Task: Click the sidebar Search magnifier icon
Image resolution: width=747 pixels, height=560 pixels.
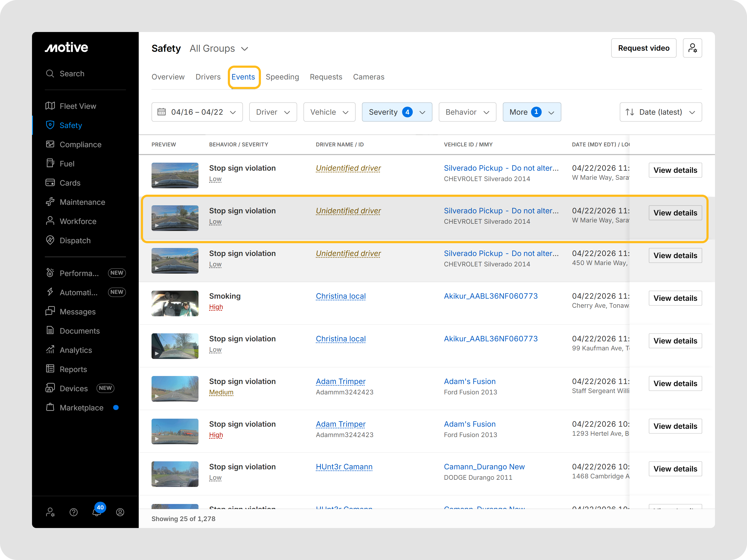Action: pos(50,74)
